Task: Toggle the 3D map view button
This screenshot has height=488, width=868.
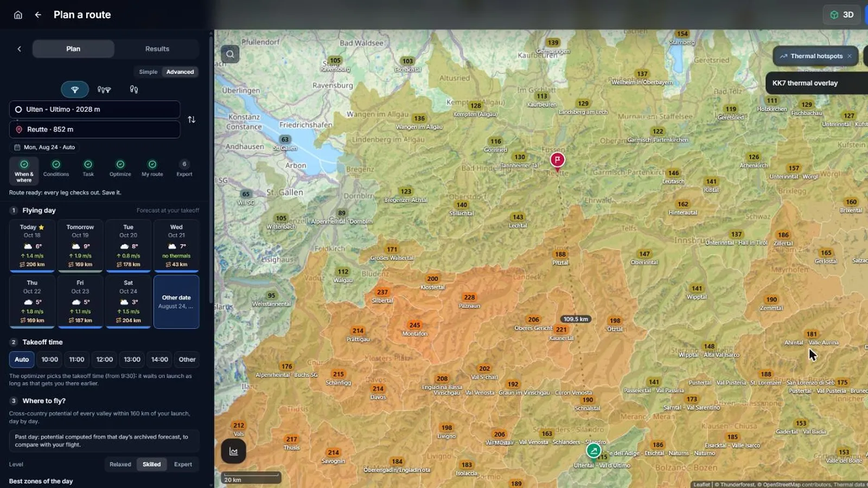Action: point(842,15)
